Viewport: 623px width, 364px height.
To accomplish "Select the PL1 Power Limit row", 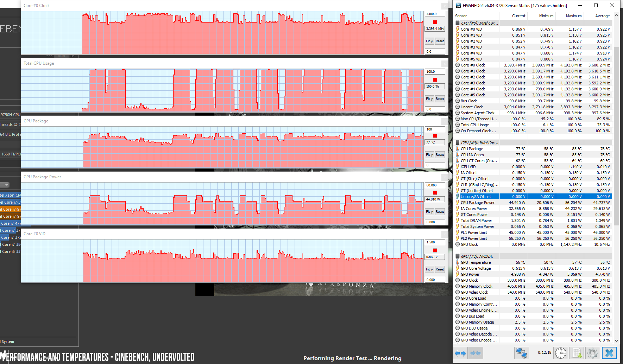I will (533, 232).
